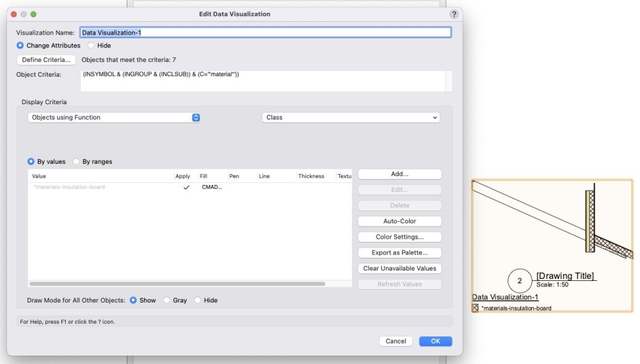Click the Fill column header
The image size is (640, 364).
click(x=204, y=176)
